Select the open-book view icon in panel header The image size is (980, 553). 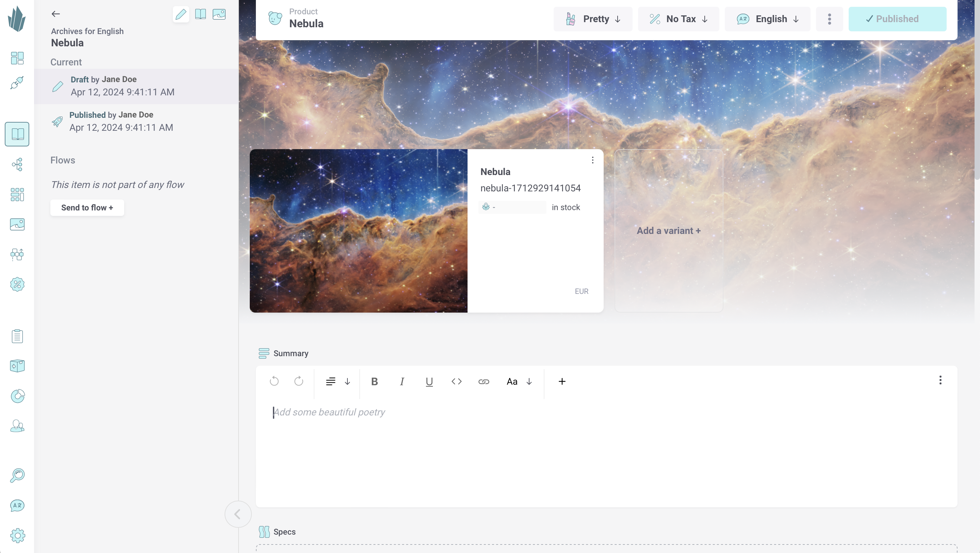pyautogui.click(x=200, y=14)
